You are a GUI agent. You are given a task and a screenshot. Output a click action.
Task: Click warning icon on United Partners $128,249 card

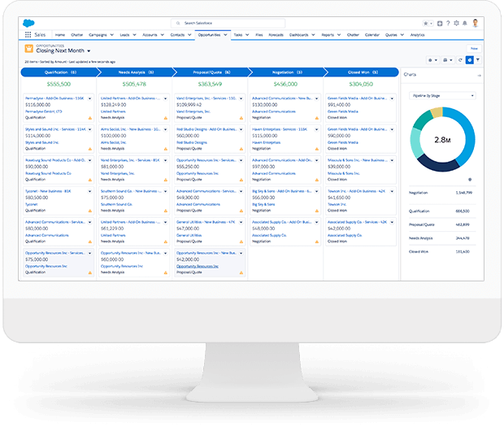(166, 118)
